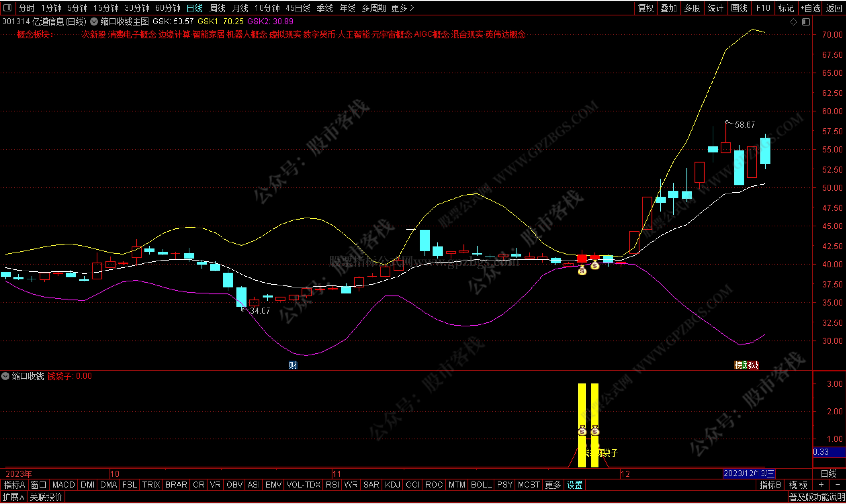Expand the 更多 periods menu at top
This screenshot has width=846, height=504.
point(402,8)
